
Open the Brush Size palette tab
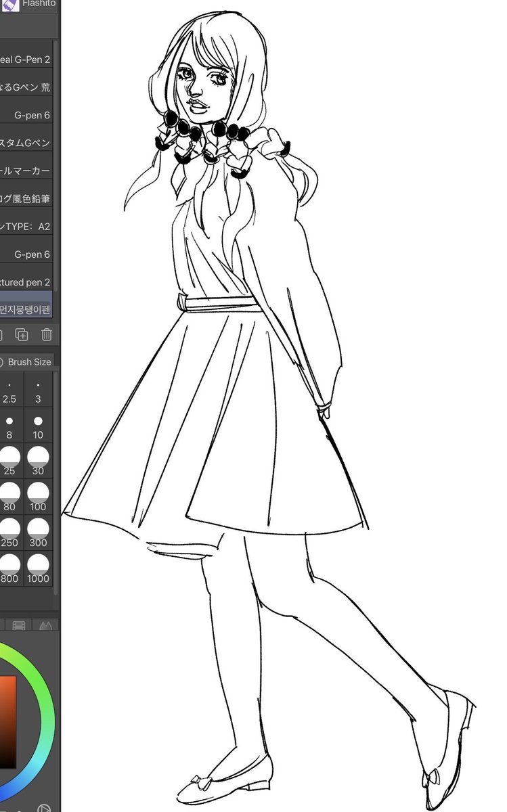[x=27, y=361]
